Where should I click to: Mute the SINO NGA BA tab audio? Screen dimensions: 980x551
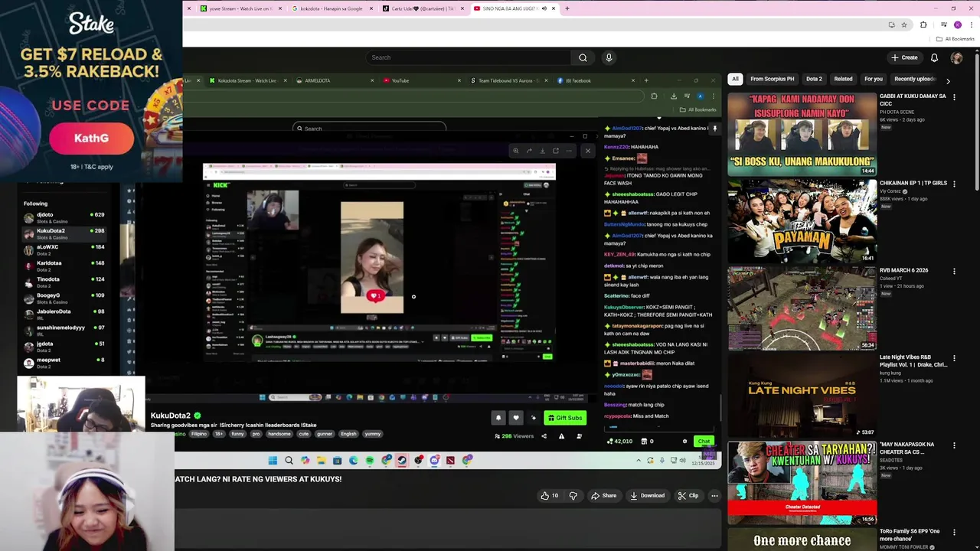(x=544, y=8)
